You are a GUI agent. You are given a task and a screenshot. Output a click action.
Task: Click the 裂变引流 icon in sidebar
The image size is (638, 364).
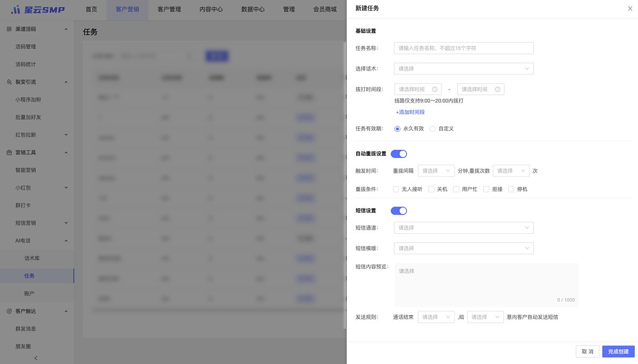[x=9, y=82]
